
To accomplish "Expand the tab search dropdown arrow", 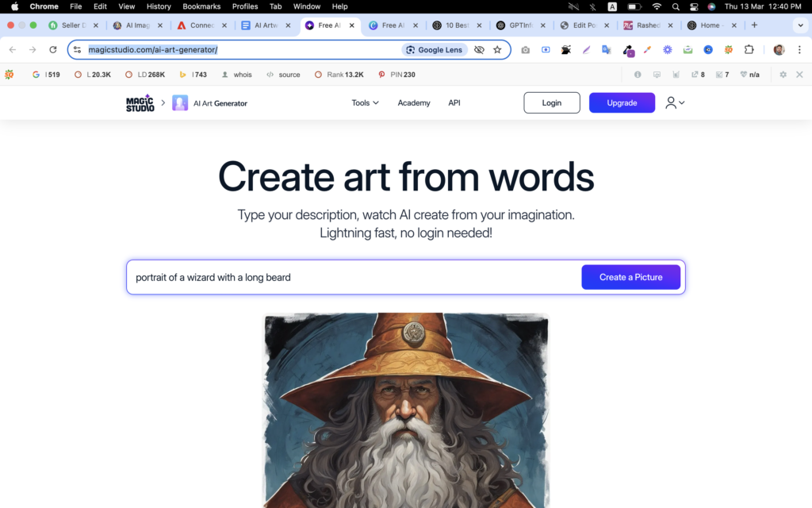I will [x=800, y=25].
